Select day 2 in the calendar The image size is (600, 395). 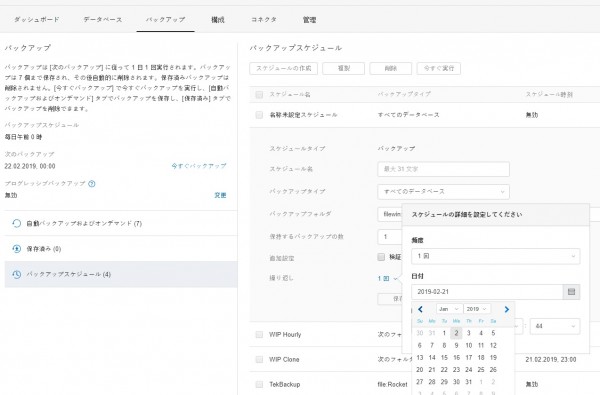(456, 333)
